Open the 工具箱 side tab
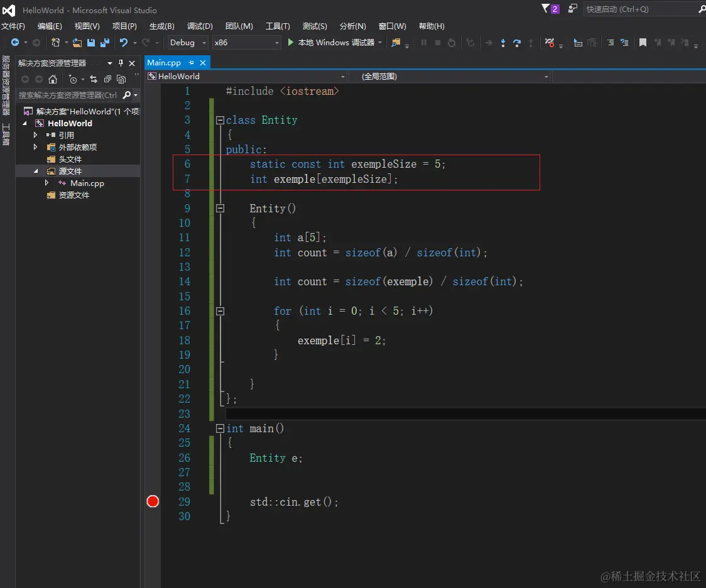706x588 pixels. click(6, 134)
